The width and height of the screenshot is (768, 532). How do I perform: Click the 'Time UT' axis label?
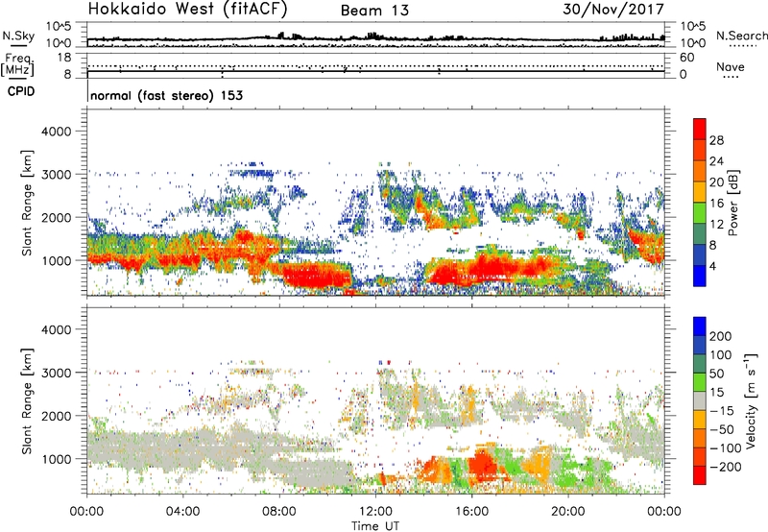tap(375, 526)
